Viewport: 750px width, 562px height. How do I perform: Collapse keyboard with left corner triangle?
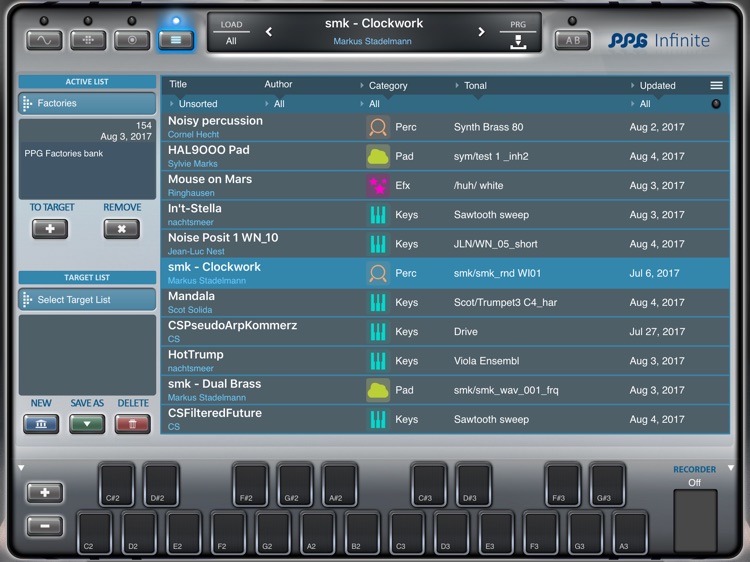(21, 468)
